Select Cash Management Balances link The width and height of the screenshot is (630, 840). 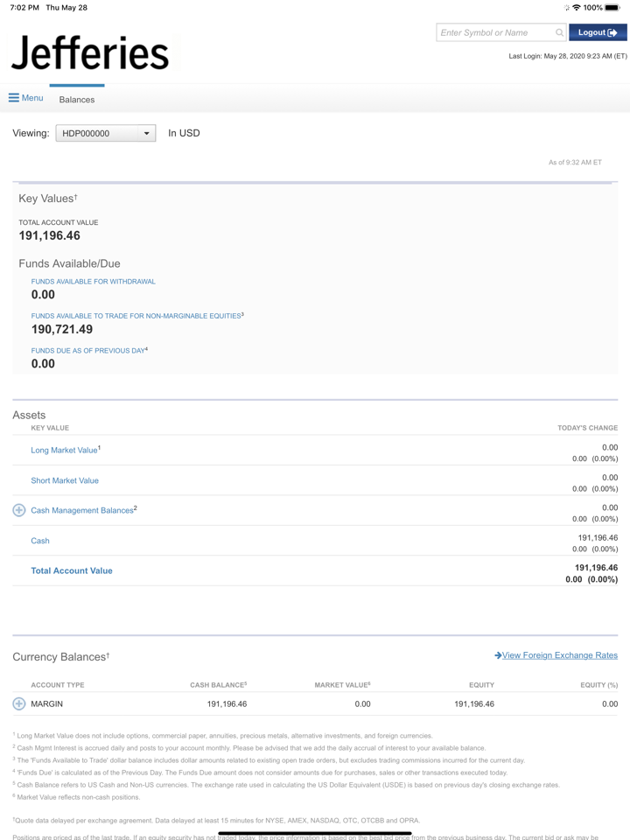[82, 510]
